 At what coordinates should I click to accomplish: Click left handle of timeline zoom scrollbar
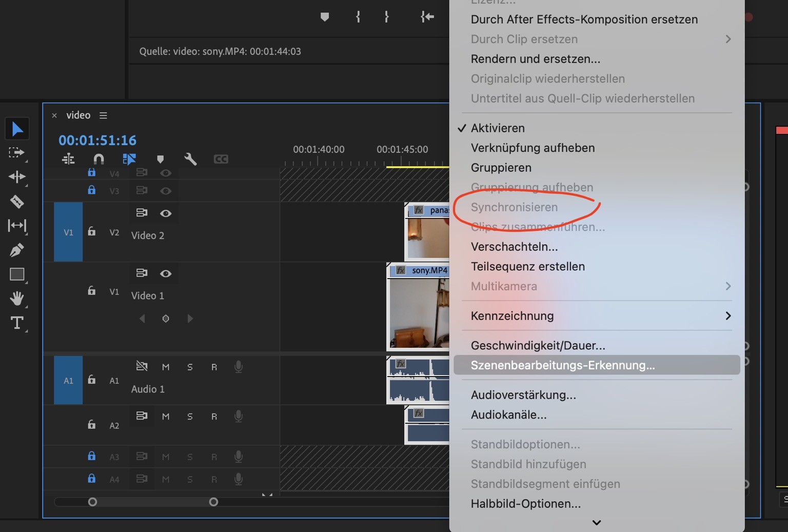point(92,502)
